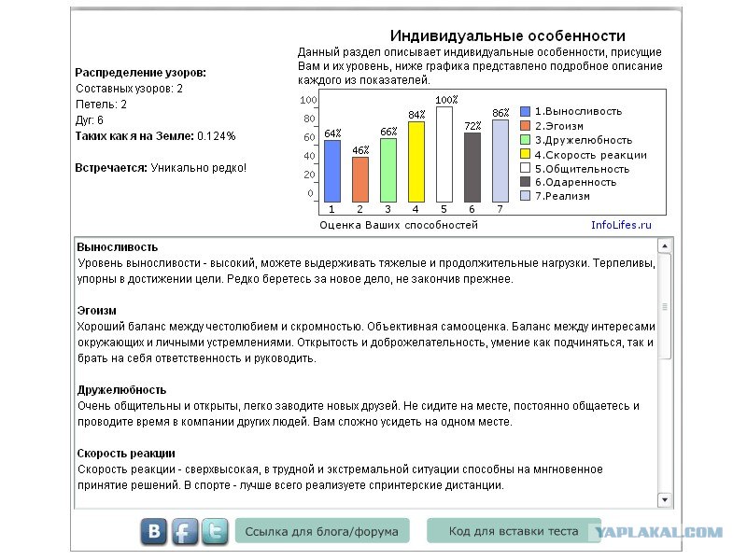Click the VKontakte share icon

coord(154,531)
